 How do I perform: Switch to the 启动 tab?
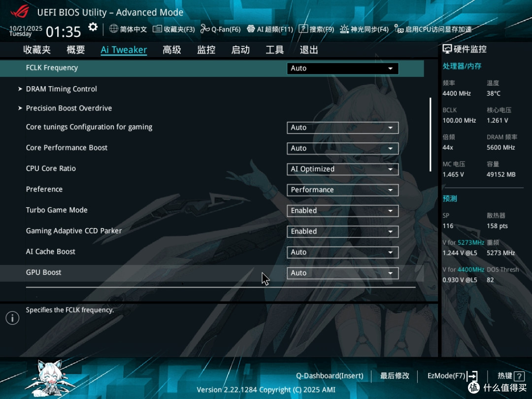(x=240, y=50)
